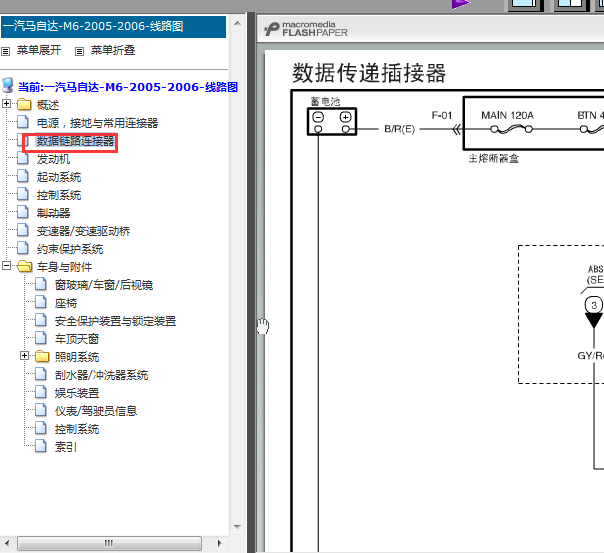Click the blue 一汽马自达-M6-2005-2006-线路图 header bar
The image size is (604, 553).
(x=114, y=27)
